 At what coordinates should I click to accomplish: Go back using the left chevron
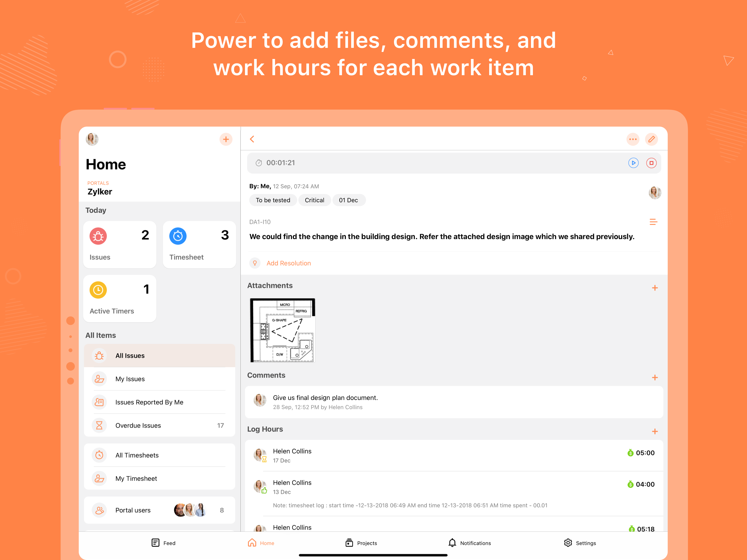pos(252,139)
